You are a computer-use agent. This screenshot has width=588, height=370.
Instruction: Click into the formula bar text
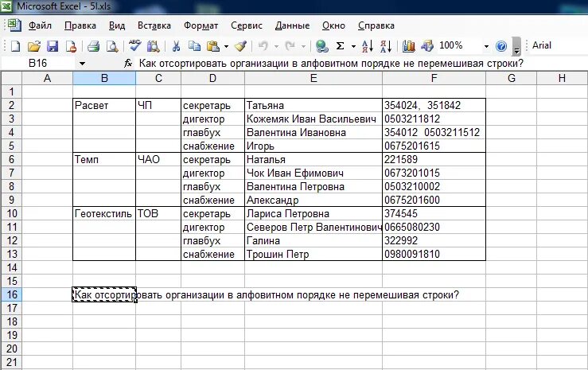(x=331, y=63)
